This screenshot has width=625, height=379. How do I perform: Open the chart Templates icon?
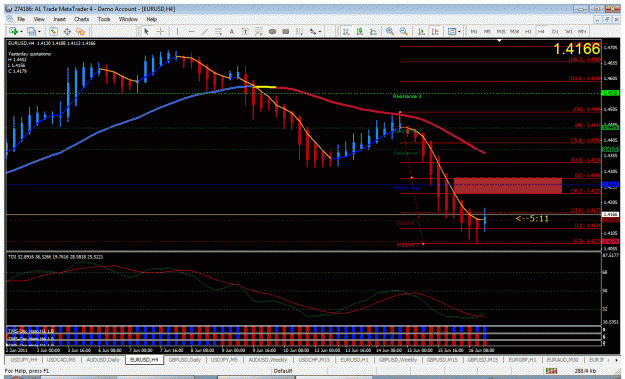point(452,31)
